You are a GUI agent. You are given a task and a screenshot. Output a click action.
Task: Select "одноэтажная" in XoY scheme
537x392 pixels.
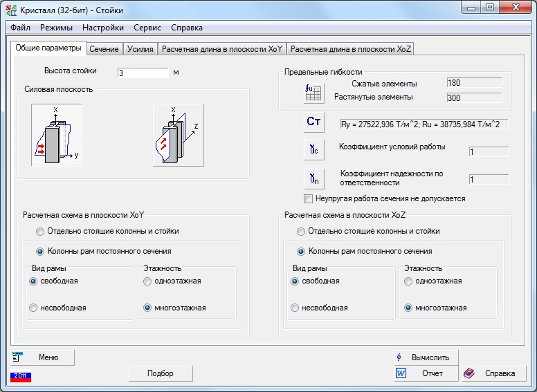coord(147,281)
